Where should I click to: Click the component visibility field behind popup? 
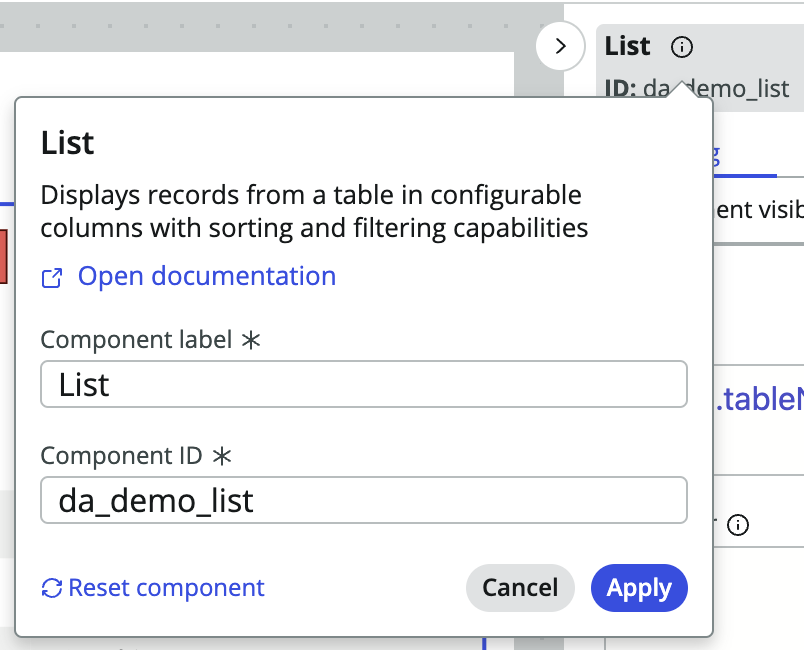(x=758, y=209)
